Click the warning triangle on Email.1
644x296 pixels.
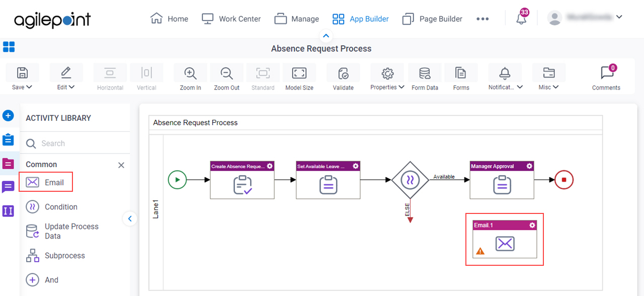pyautogui.click(x=480, y=251)
